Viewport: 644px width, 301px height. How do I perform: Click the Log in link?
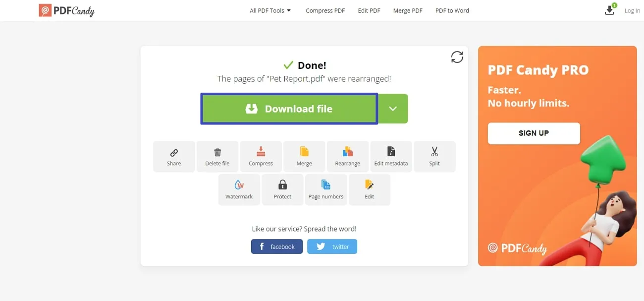632,10
